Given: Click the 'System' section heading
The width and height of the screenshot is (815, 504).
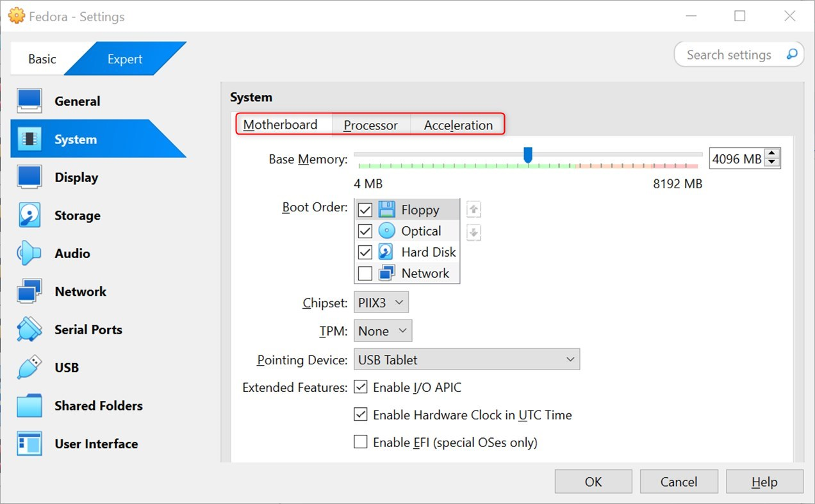Looking at the screenshot, I should 251,97.
